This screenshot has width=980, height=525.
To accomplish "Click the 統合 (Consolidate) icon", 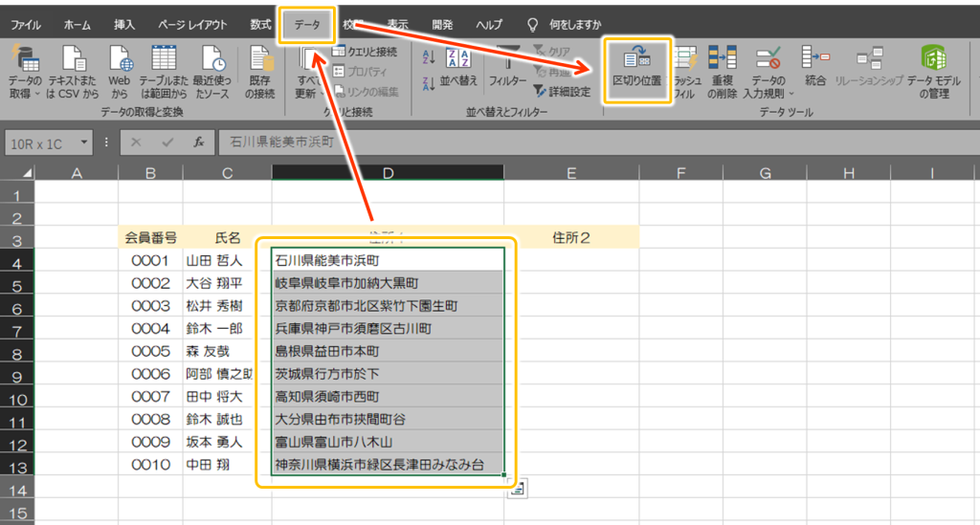I will tap(815, 67).
